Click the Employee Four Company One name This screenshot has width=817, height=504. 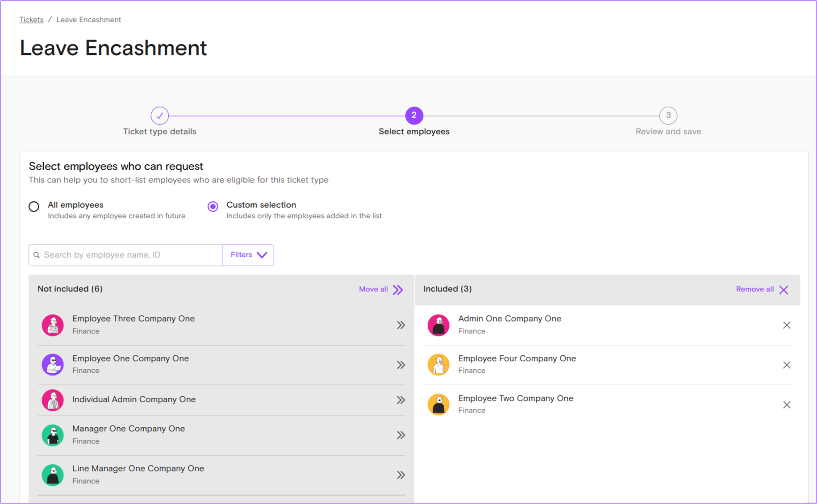(x=517, y=358)
